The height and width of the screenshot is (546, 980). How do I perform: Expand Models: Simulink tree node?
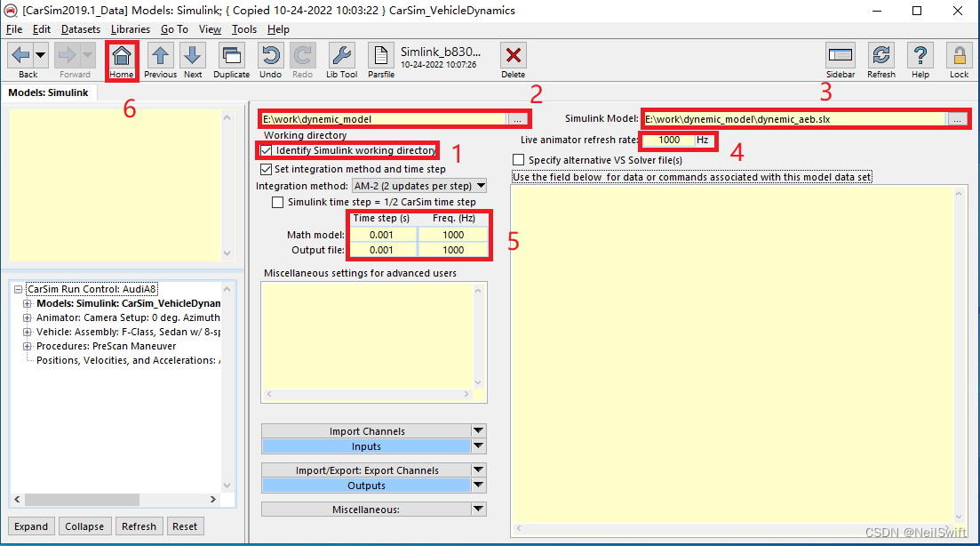coord(27,303)
